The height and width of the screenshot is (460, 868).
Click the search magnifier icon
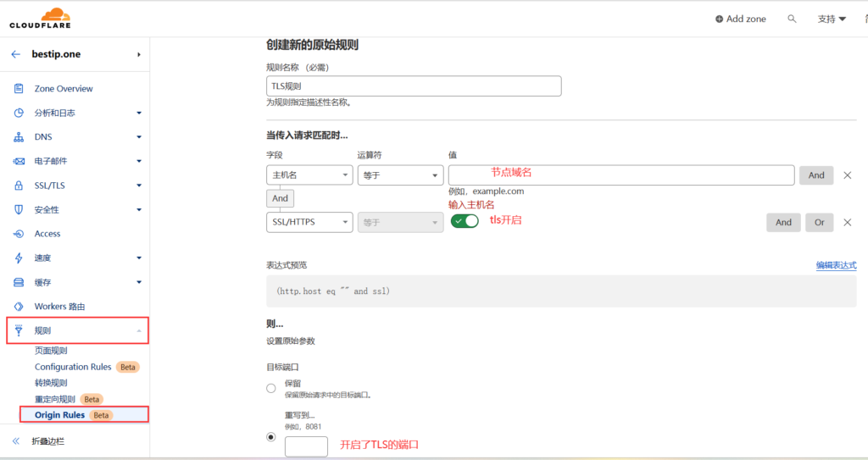[x=792, y=19]
